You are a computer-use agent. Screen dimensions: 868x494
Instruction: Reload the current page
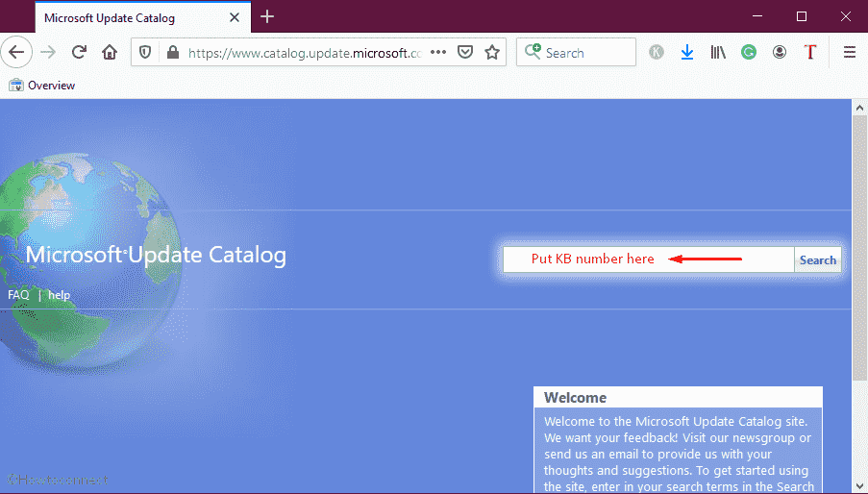click(79, 53)
